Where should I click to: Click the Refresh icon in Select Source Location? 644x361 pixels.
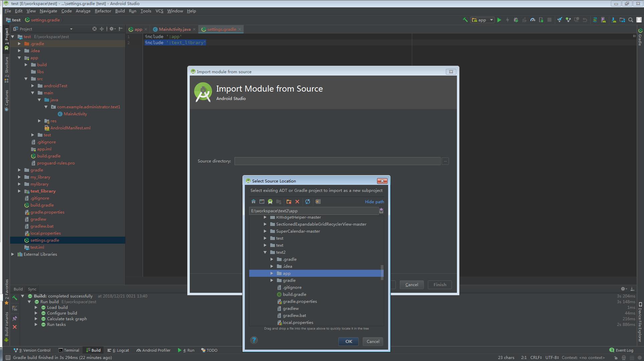pos(308,202)
